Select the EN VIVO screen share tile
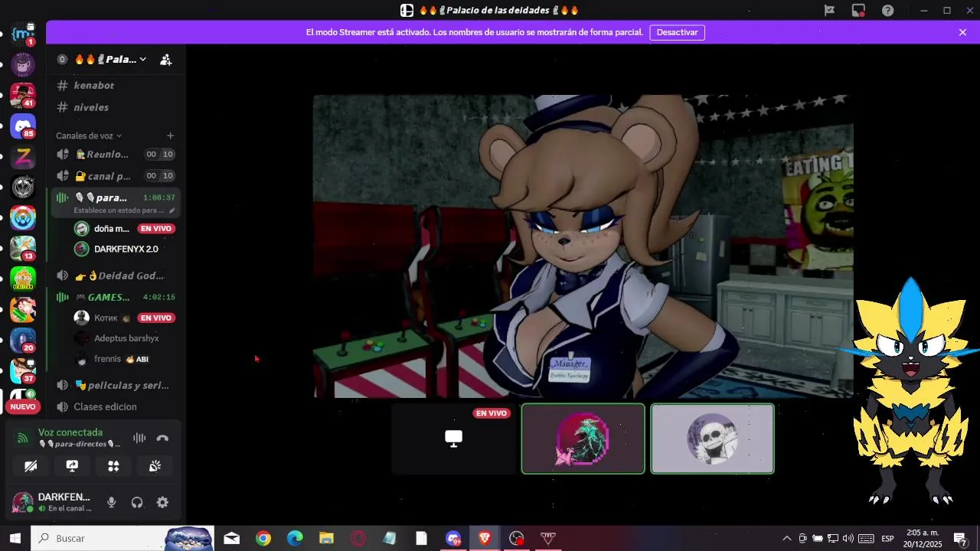Screen dimensions: 980x551 click(454, 439)
